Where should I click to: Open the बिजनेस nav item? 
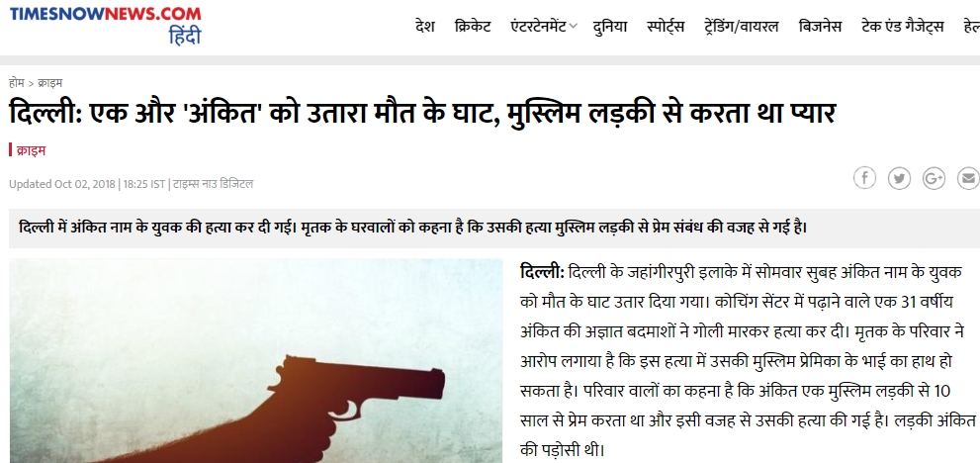tap(820, 27)
